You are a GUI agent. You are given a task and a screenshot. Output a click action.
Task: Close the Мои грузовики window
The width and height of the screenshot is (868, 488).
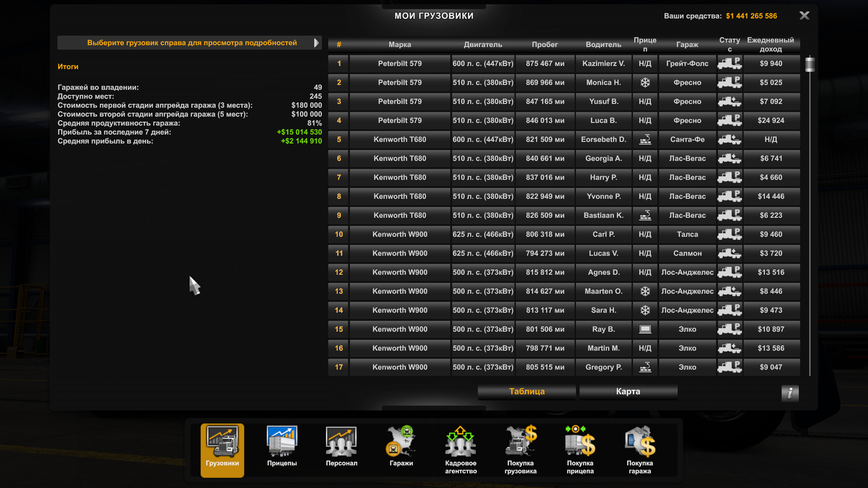pos(804,16)
